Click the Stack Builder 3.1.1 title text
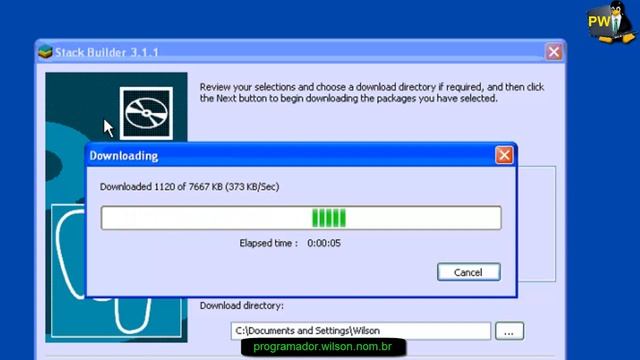This screenshot has height=360, width=640. click(x=107, y=52)
